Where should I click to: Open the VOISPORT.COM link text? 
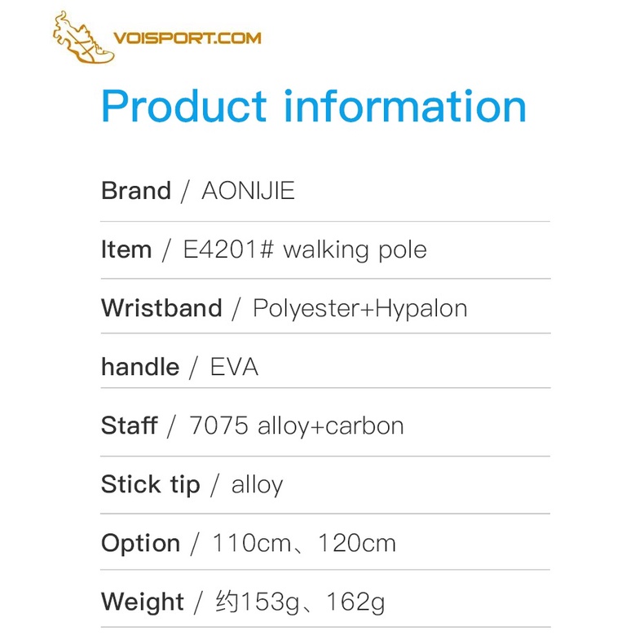click(187, 38)
